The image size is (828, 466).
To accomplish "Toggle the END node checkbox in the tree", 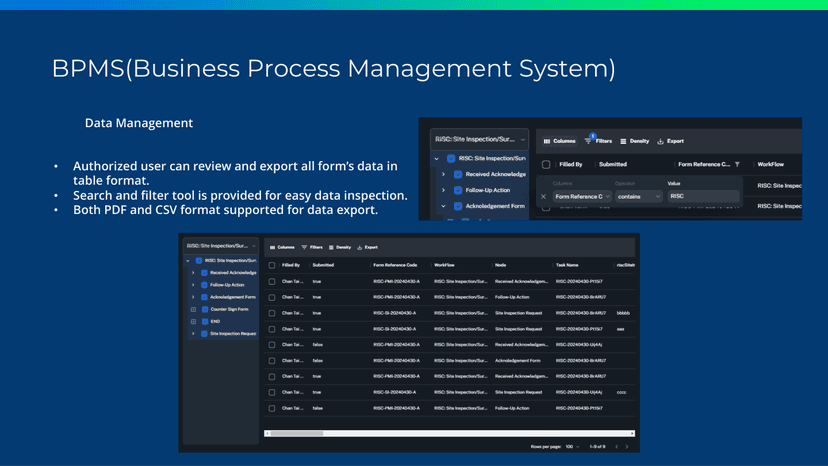I will [204, 322].
